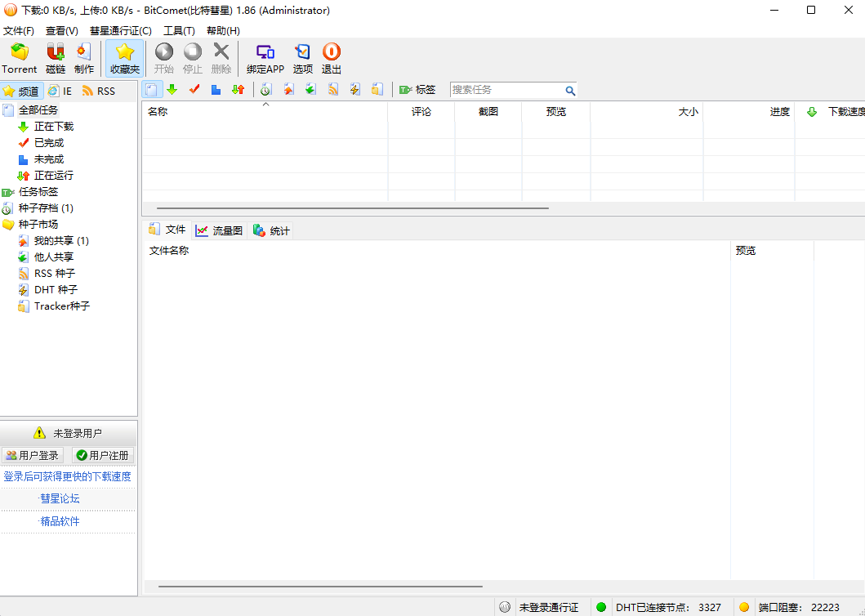Sort by 名称 column header

point(265,111)
